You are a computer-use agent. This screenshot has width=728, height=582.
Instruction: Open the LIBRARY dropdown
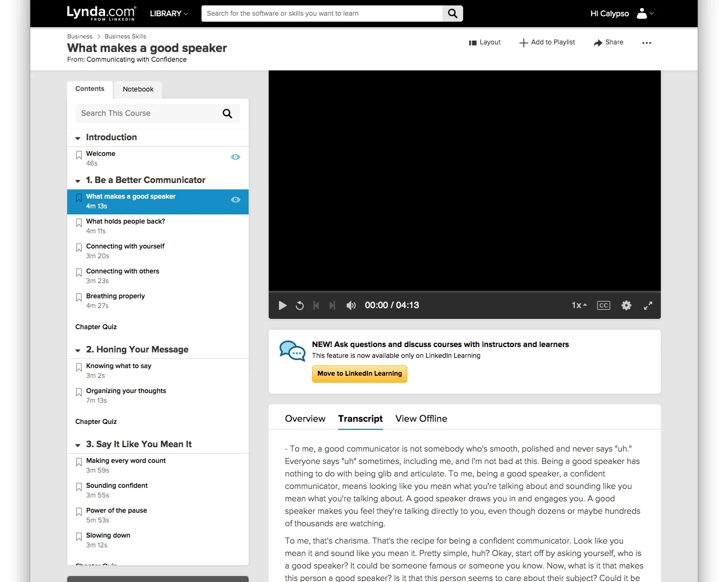pyautogui.click(x=169, y=14)
